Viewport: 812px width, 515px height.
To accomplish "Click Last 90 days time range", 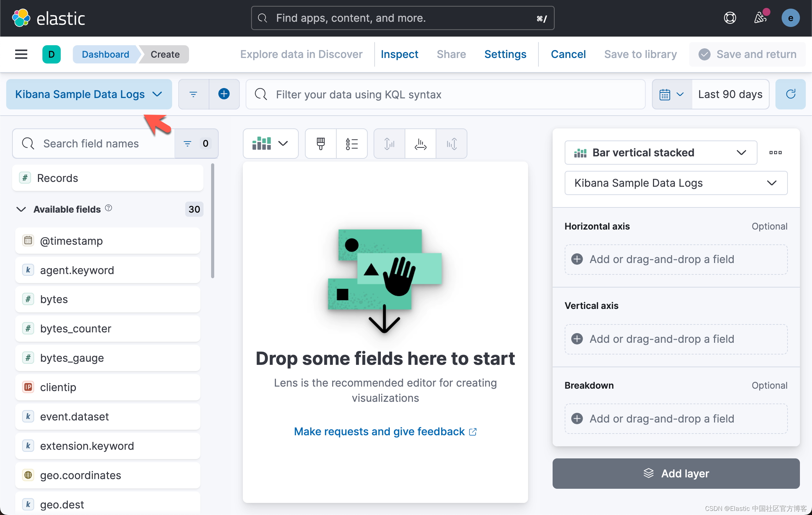I will coord(730,94).
